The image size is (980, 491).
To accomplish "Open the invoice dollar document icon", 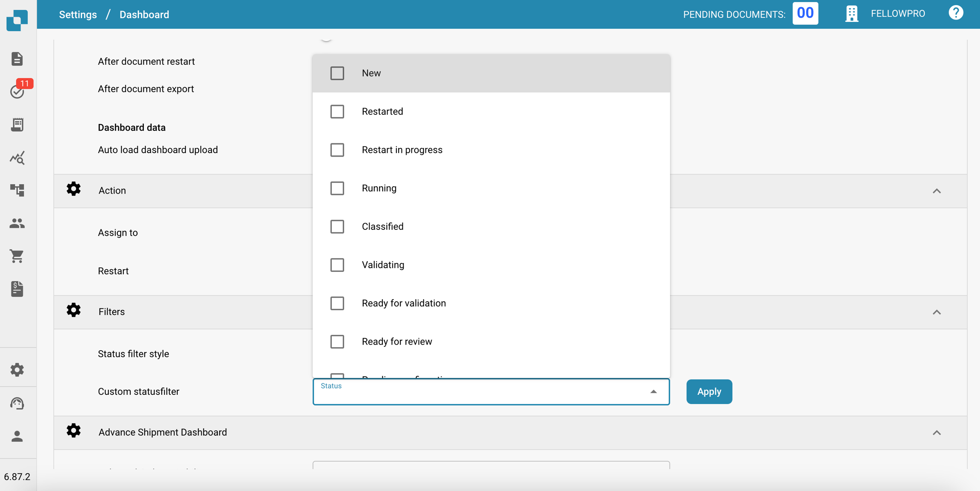I will pyautogui.click(x=17, y=289).
